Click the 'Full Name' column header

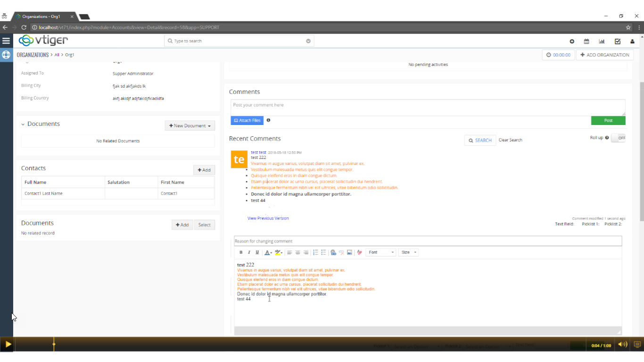pos(63,182)
